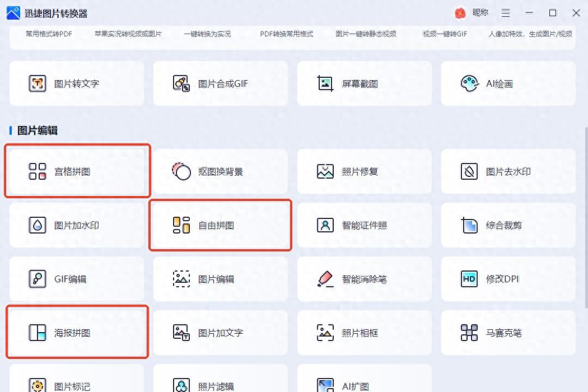
Task: Choose the 抠图换背景 icon
Action: 181,171
